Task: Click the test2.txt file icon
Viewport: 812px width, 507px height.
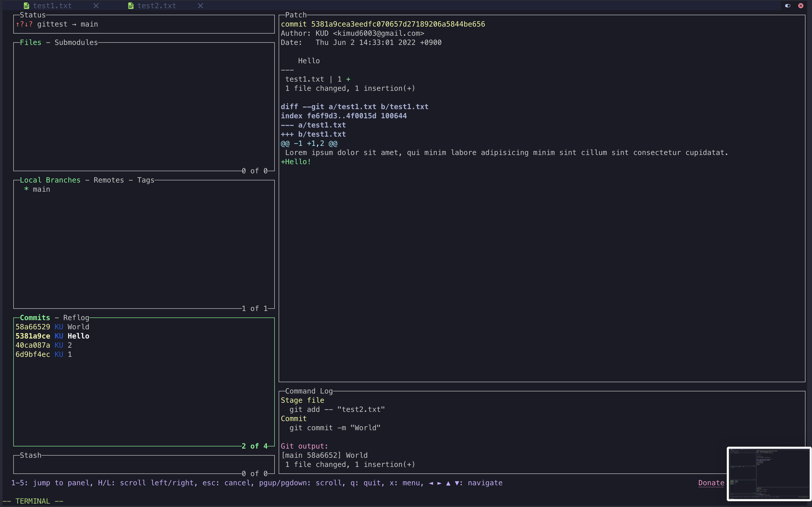Action: tap(131, 6)
